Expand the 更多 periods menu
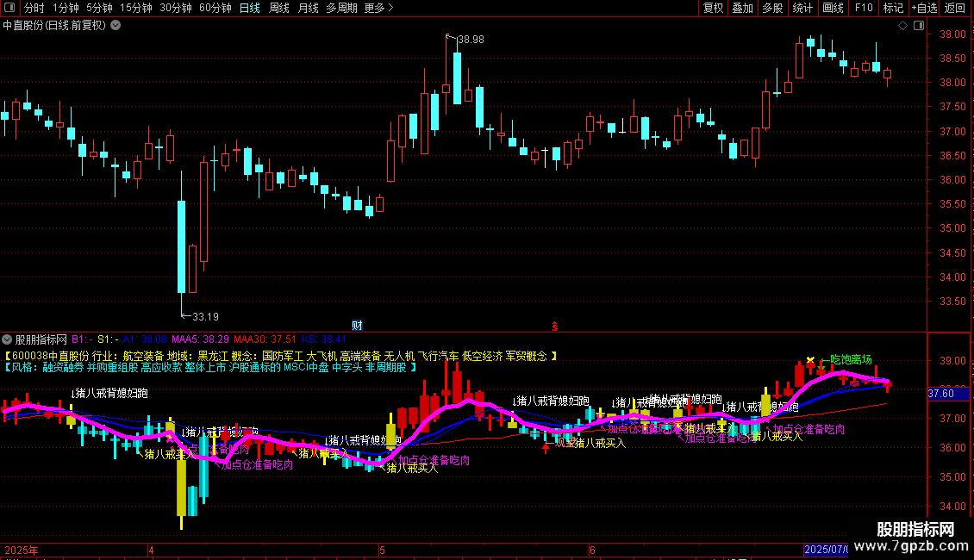974x560 pixels. tap(378, 8)
